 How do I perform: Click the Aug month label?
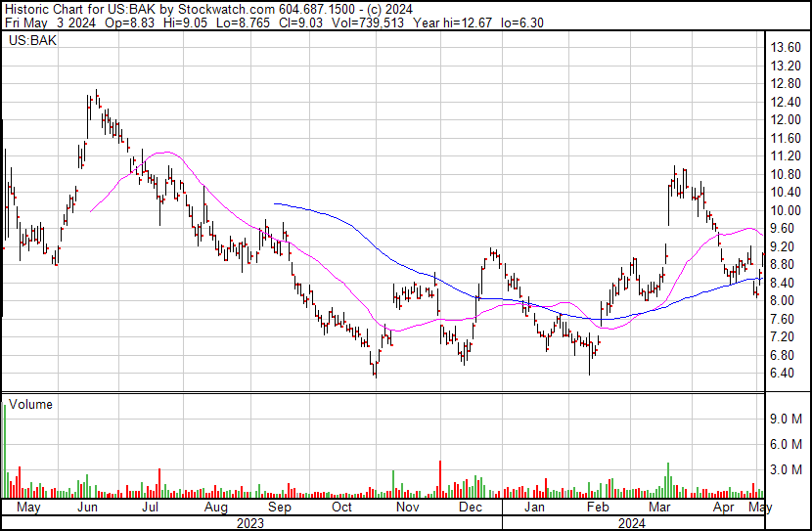(216, 508)
